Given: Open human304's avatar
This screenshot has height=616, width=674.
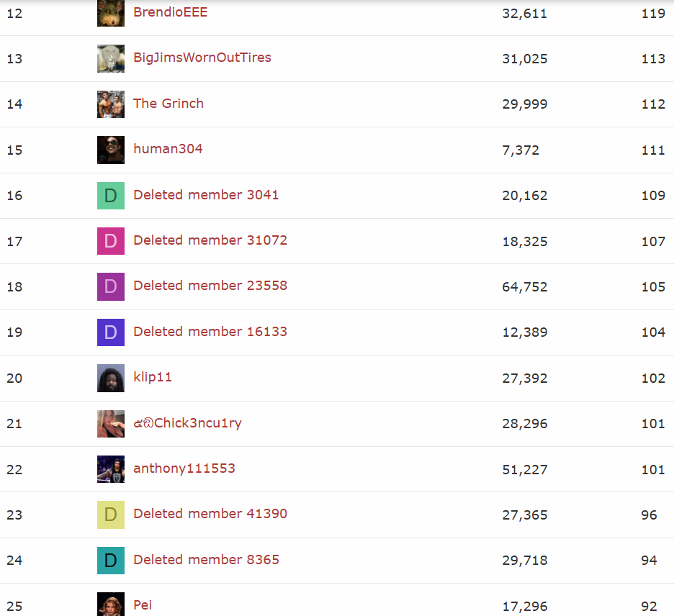Looking at the screenshot, I should click(110, 150).
